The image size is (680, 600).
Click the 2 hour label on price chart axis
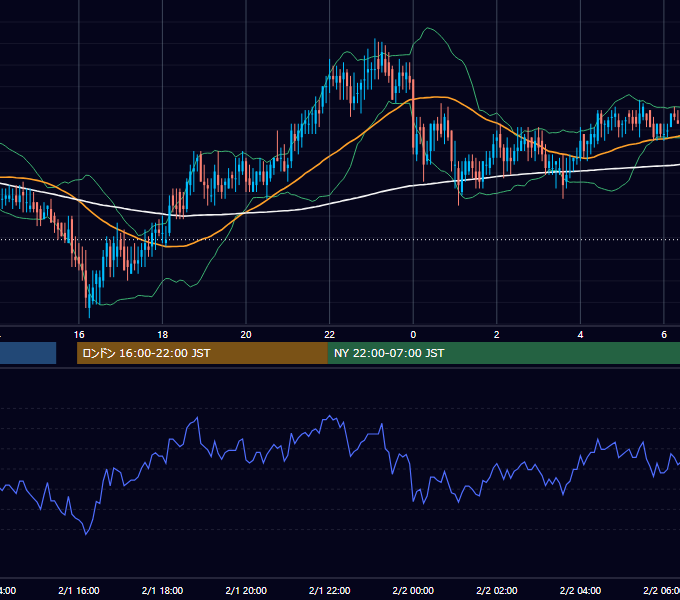(497, 334)
